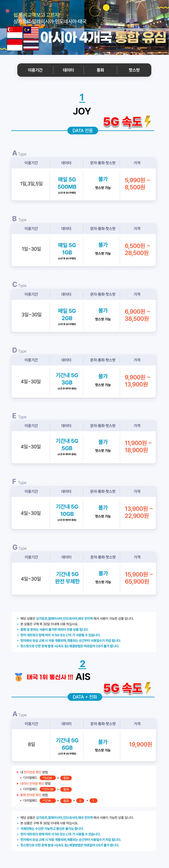Open the 통화 tab in the top bar
Viewport: 169px width, 868px height.
(100, 70)
